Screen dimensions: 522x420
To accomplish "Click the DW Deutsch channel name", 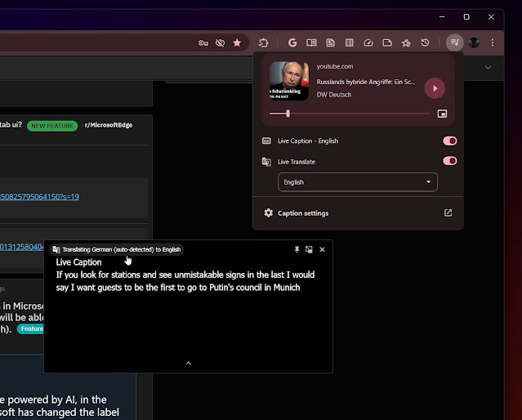I will [x=334, y=95].
